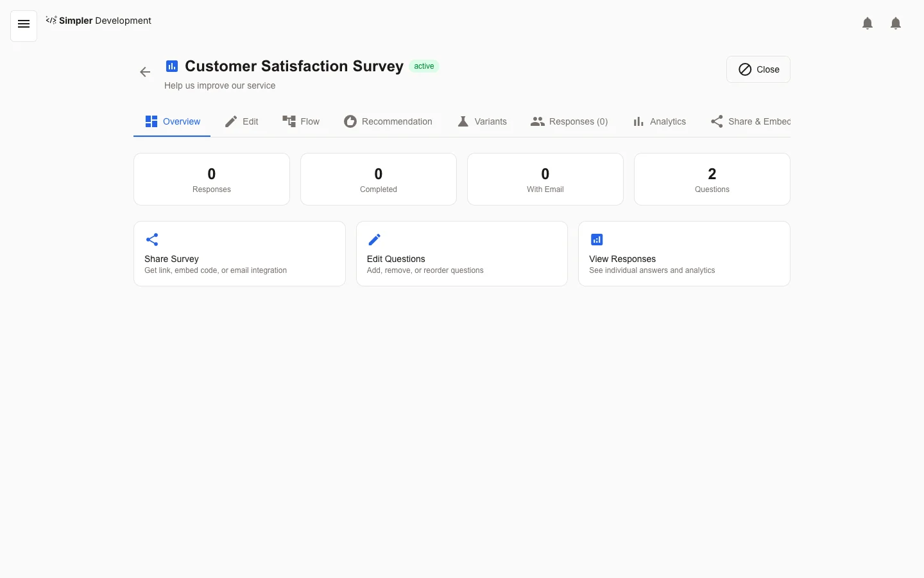Click 'Get link, embed code, or email integration' text
Image resolution: width=924 pixels, height=578 pixels.
click(x=216, y=270)
